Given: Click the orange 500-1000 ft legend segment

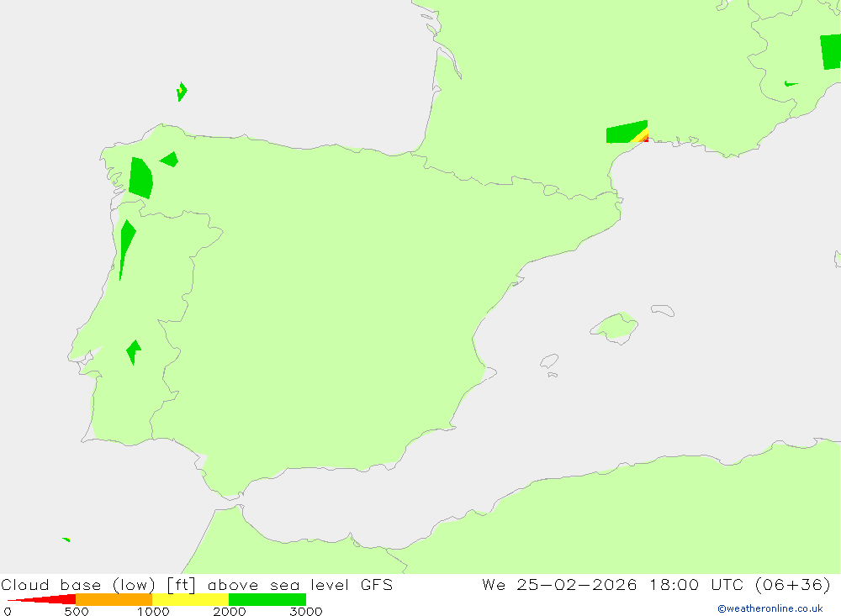Looking at the screenshot, I should (114, 599).
